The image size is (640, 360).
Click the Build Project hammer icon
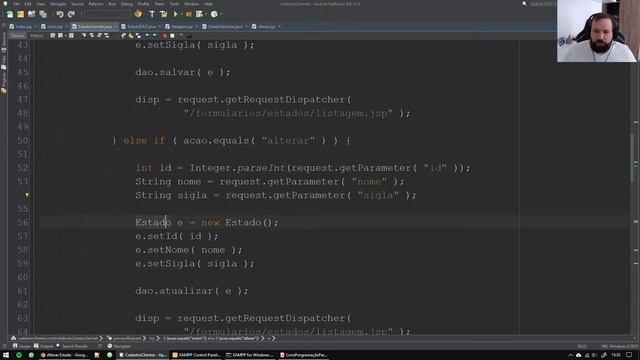click(x=152, y=14)
